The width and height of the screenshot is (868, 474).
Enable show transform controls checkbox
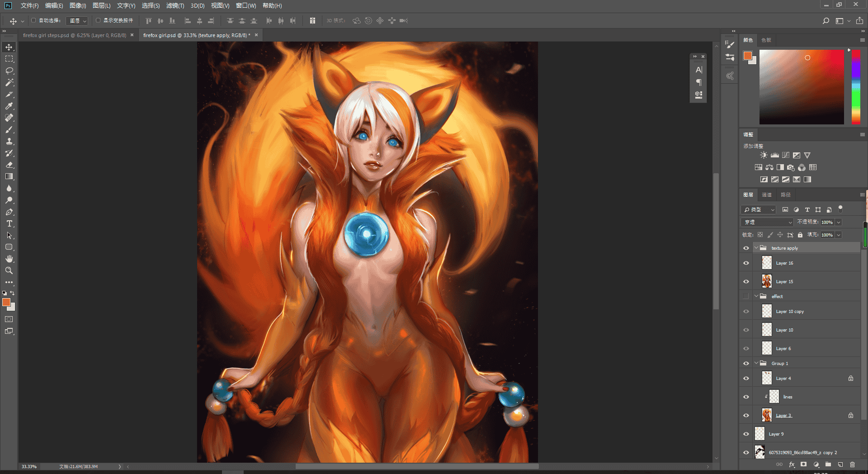[98, 20]
